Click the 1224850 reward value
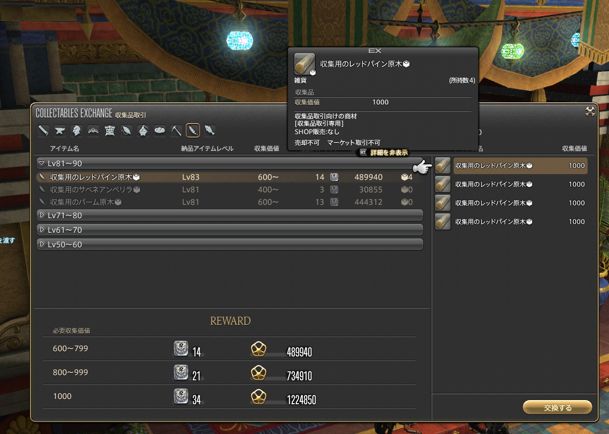This screenshot has width=609, height=434. click(301, 400)
